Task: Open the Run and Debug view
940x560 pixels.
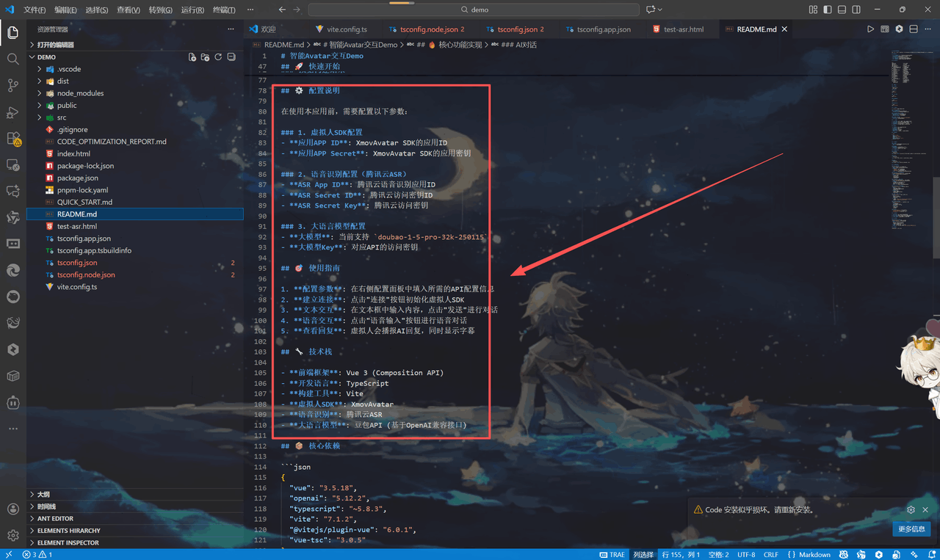Action: [12, 112]
